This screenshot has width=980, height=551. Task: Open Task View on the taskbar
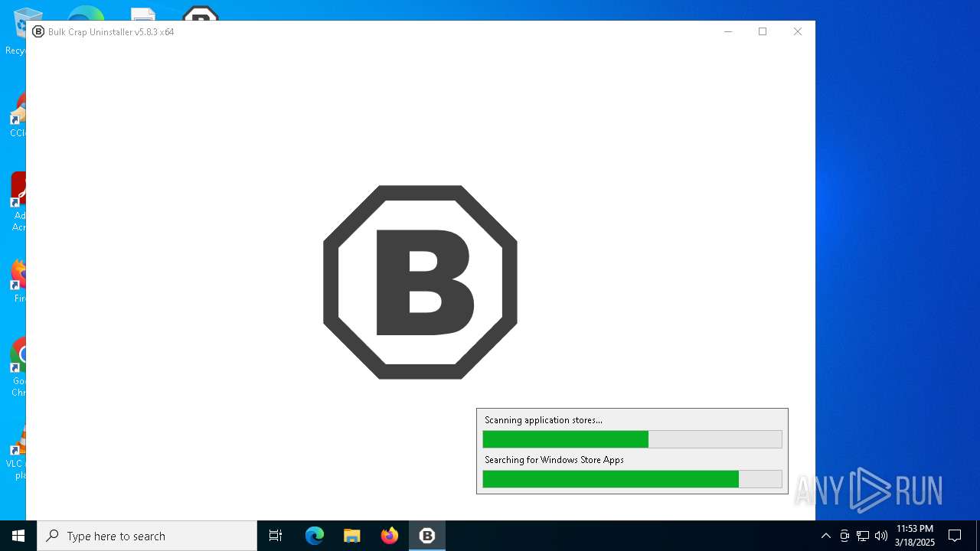[276, 536]
